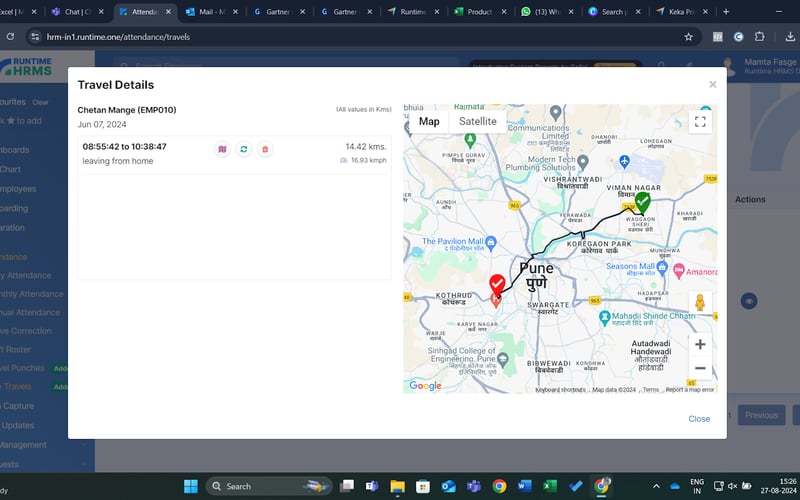Screen dimensions: 800x500
Task: Zoom out the map with minus button
Action: pos(701,368)
